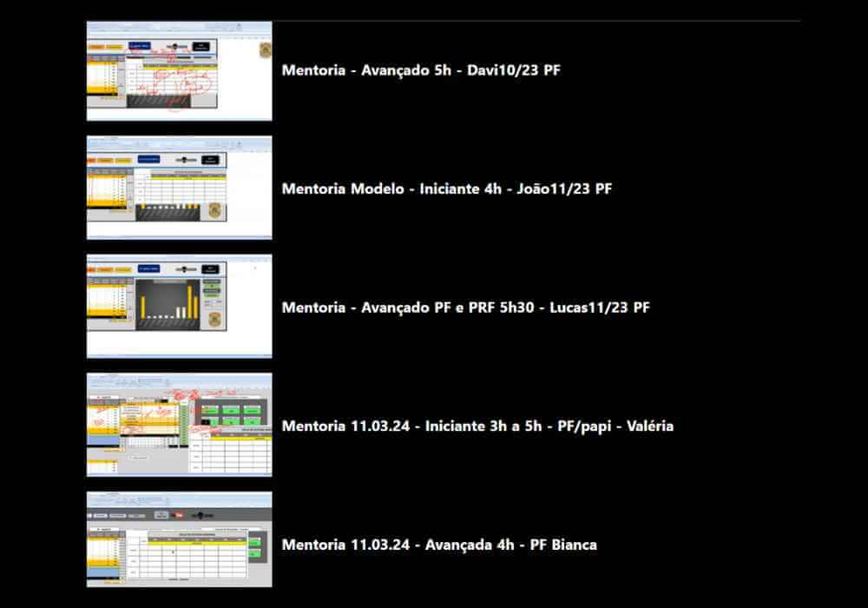
Task: Open 'Mentoria - Avançado 5h - Davi10/23 PF' title
Action: pos(420,70)
